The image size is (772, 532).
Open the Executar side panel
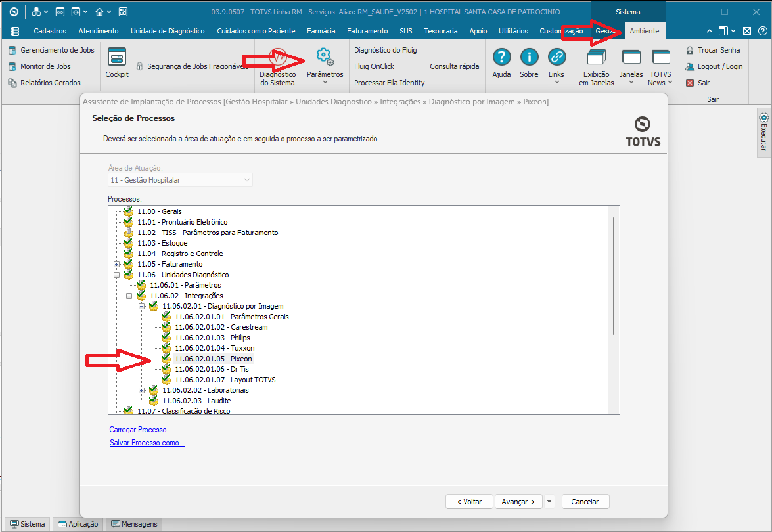coord(763,132)
